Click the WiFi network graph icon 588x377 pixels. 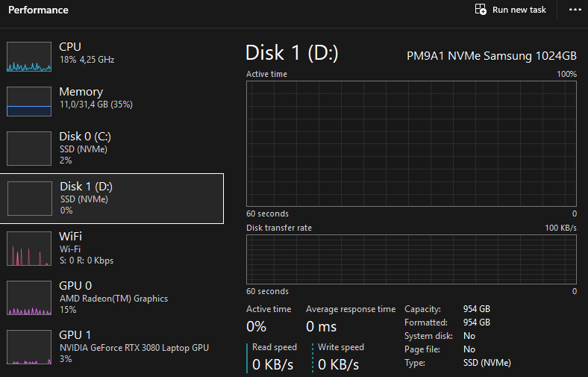(28, 249)
